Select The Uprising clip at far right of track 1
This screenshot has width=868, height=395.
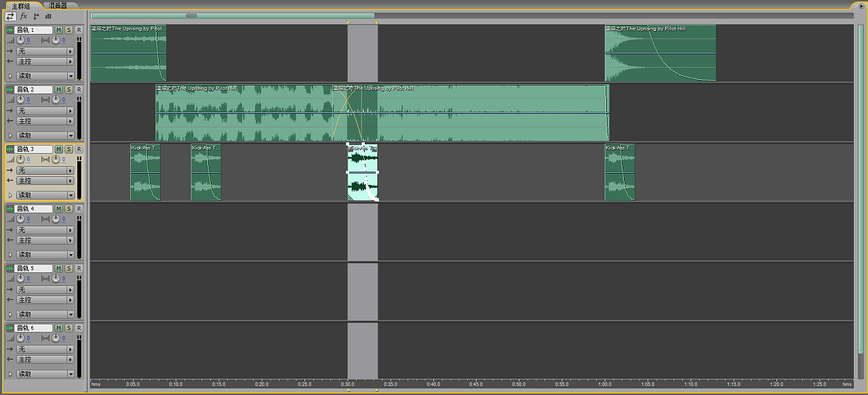[660, 53]
